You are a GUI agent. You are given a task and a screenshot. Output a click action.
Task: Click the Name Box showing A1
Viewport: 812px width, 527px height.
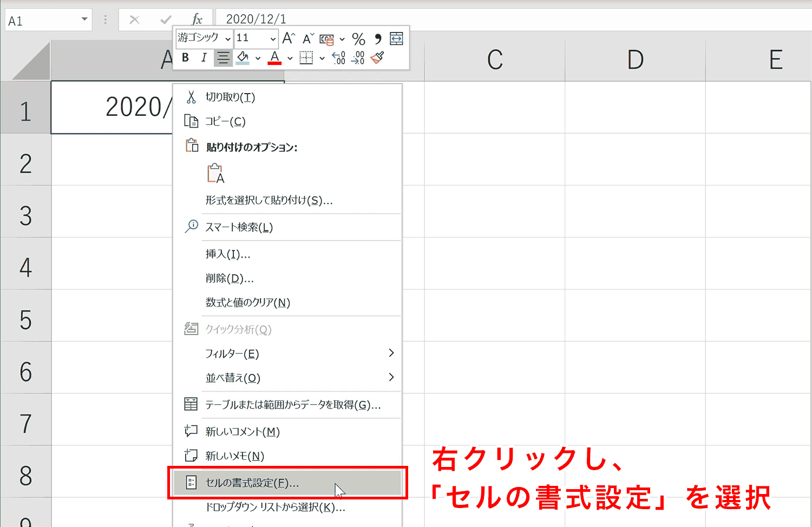pos(42,21)
